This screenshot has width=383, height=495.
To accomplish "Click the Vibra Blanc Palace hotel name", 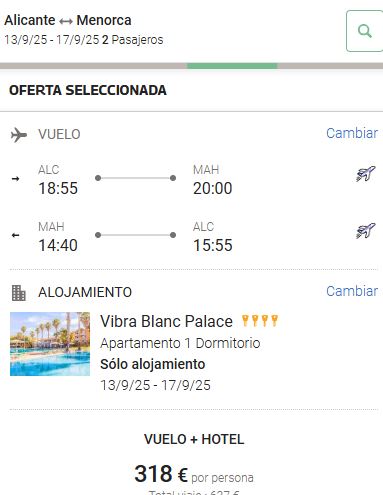I will click(x=166, y=322).
